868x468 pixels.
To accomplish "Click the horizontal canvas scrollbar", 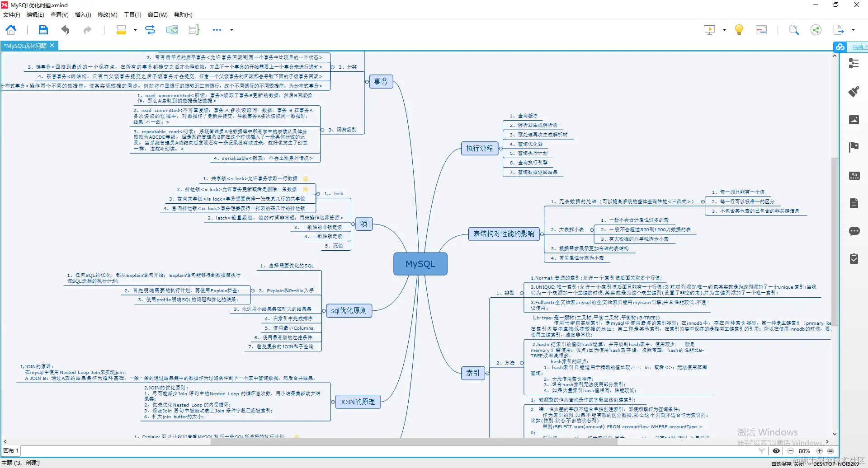I will tap(414, 442).
